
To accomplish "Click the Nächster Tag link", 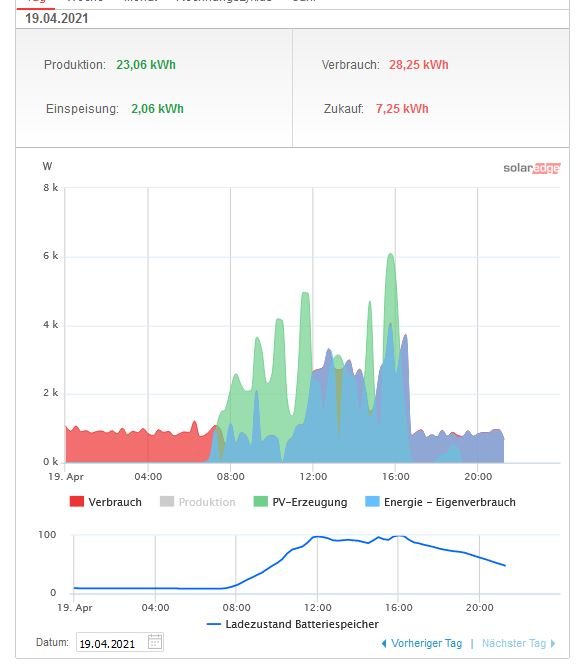I will click(x=514, y=643).
